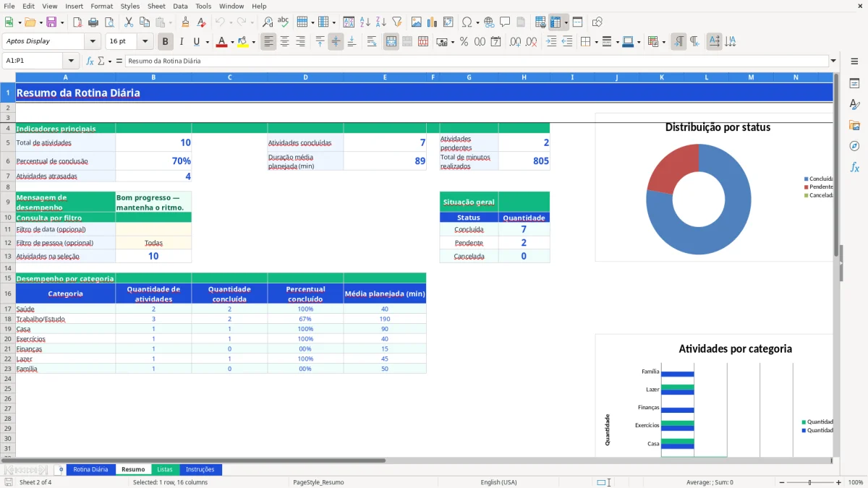This screenshot has height=488, width=868.
Task: Format selection as percent
Action: coord(464,42)
